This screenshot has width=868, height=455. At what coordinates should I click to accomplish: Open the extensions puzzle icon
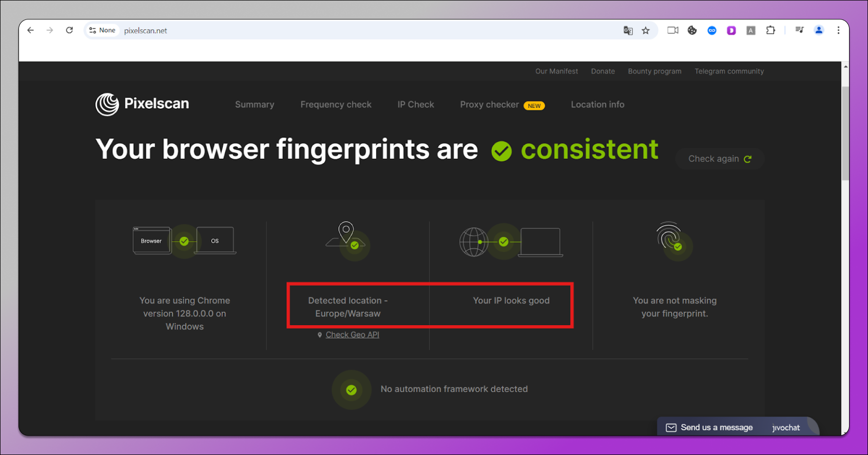[x=771, y=30]
